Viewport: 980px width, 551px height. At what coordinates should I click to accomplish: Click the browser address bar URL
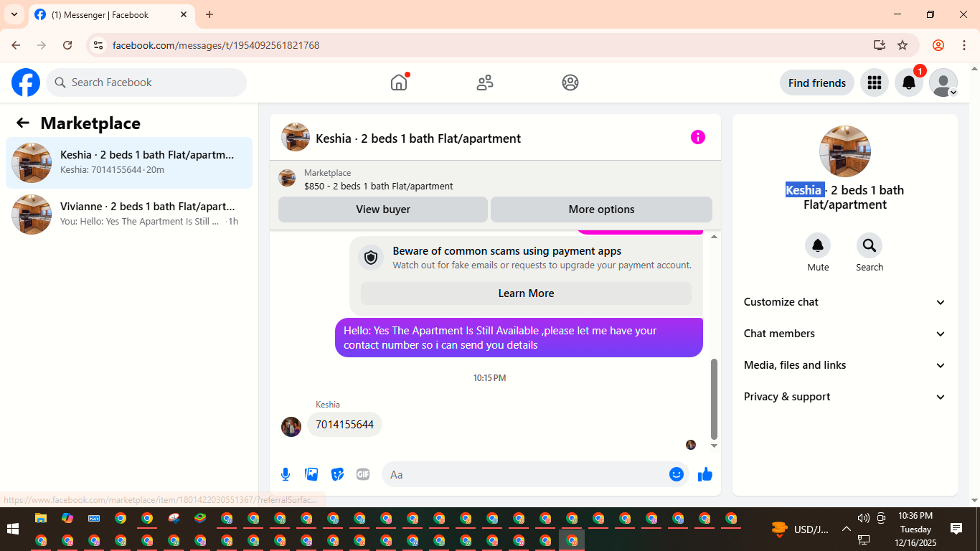pyautogui.click(x=216, y=45)
